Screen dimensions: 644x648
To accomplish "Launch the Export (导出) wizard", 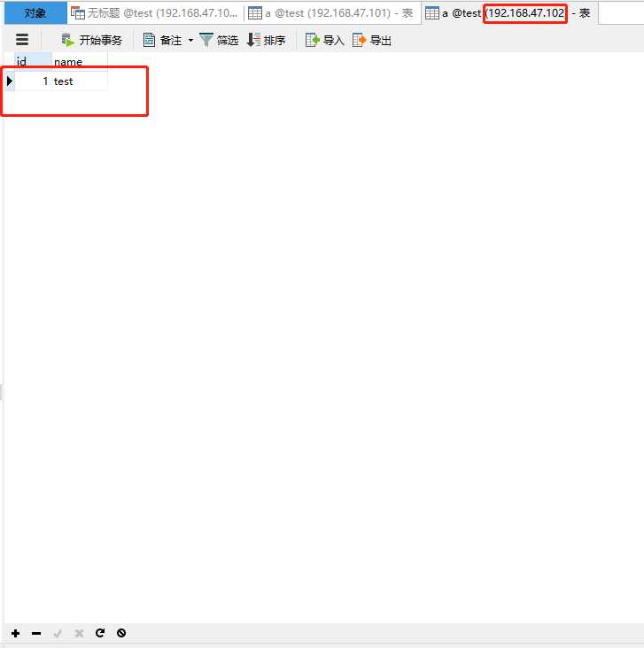I will [x=371, y=40].
